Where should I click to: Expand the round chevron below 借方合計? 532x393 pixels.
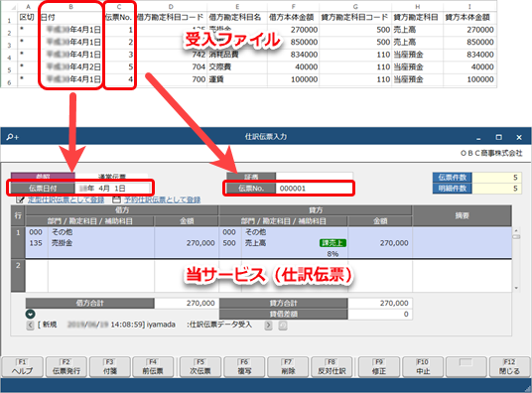coord(30,314)
